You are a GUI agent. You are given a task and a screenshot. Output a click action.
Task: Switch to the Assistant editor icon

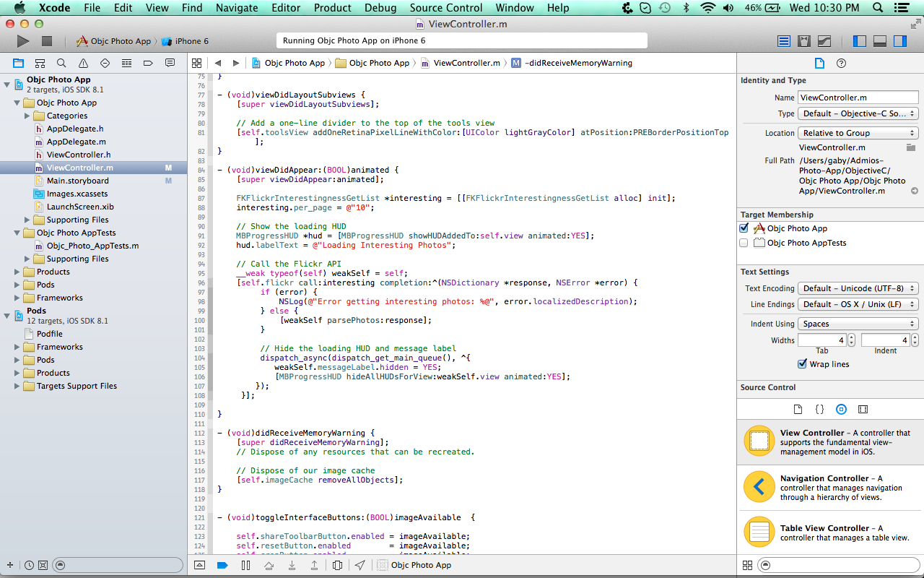803,41
